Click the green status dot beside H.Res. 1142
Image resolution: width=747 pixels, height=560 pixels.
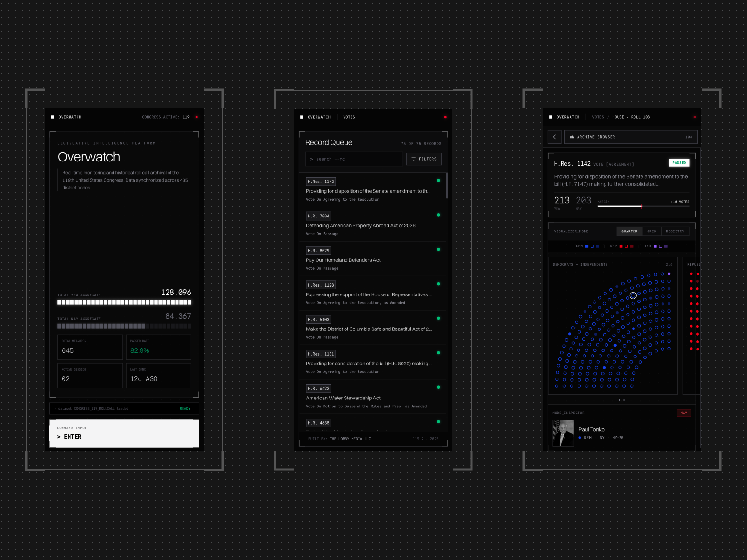438,181
